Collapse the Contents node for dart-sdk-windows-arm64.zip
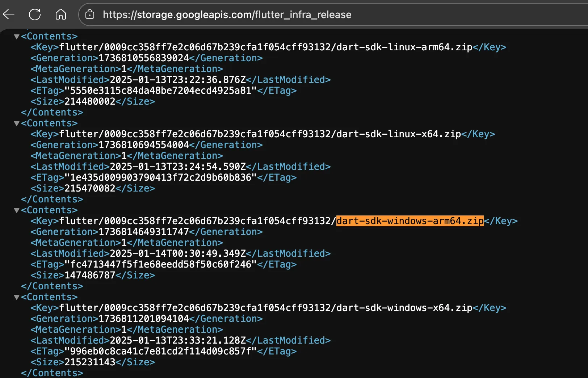 [16, 210]
